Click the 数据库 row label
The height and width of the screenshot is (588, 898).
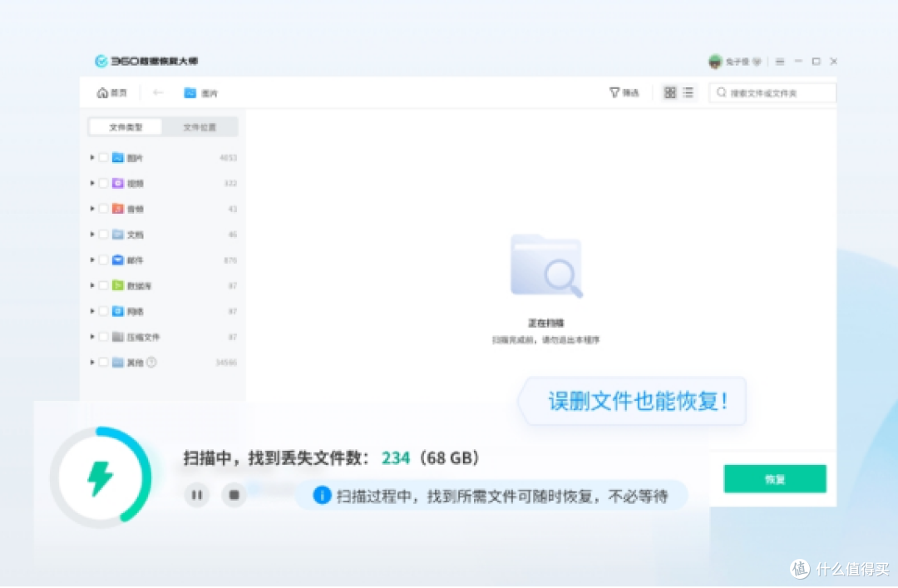click(139, 285)
